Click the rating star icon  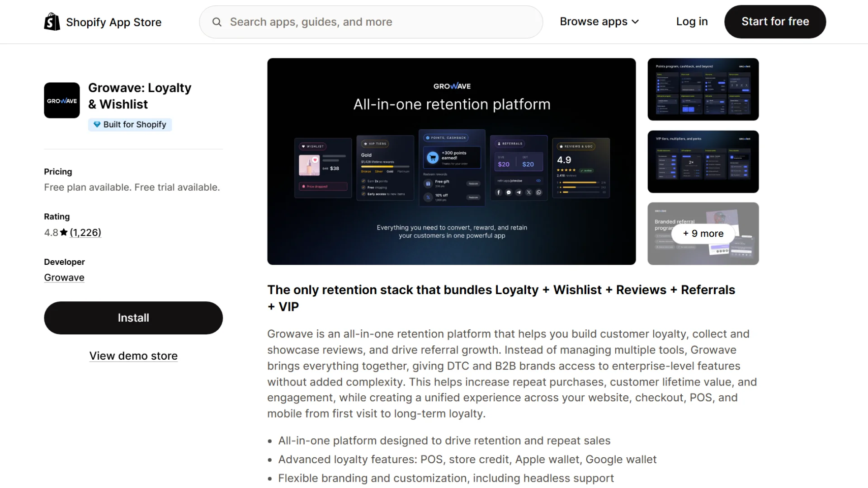pos(64,232)
